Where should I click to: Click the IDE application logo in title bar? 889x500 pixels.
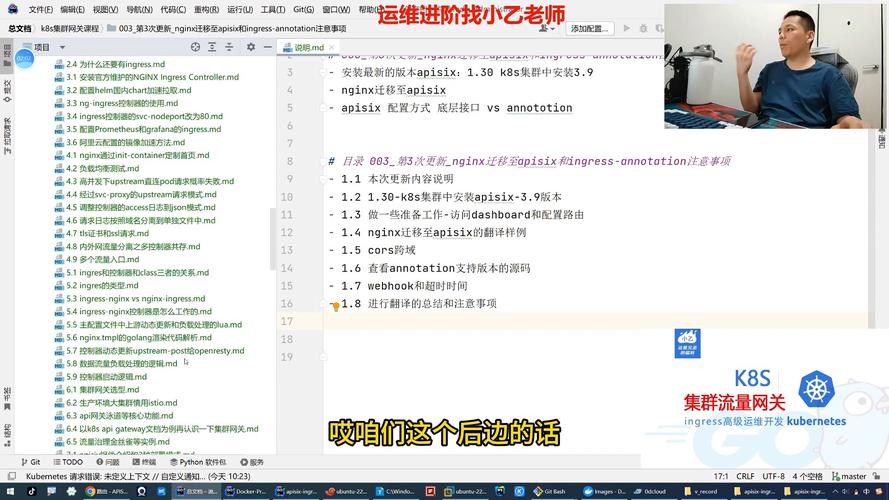coord(12,9)
